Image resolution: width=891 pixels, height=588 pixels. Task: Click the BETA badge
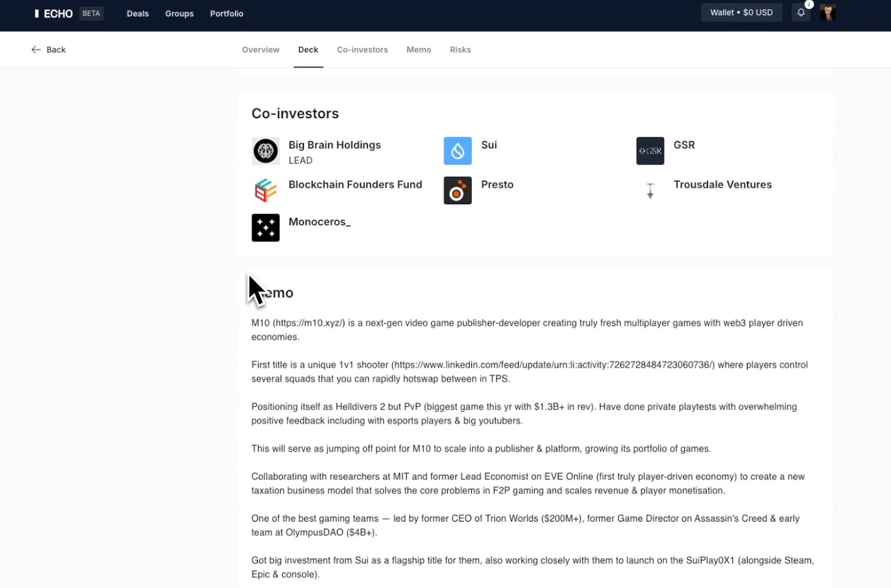pyautogui.click(x=91, y=13)
